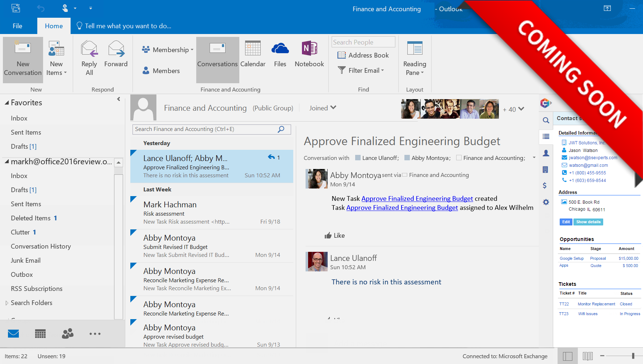This screenshot has width=643, height=364.
Task: Open the File tab
Action: [17, 26]
